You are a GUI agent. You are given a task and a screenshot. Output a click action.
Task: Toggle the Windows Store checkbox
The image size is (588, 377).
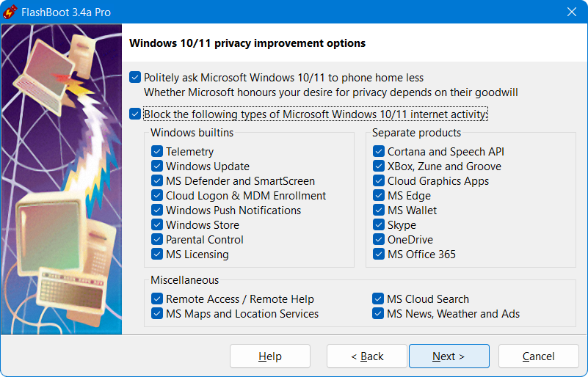(157, 225)
